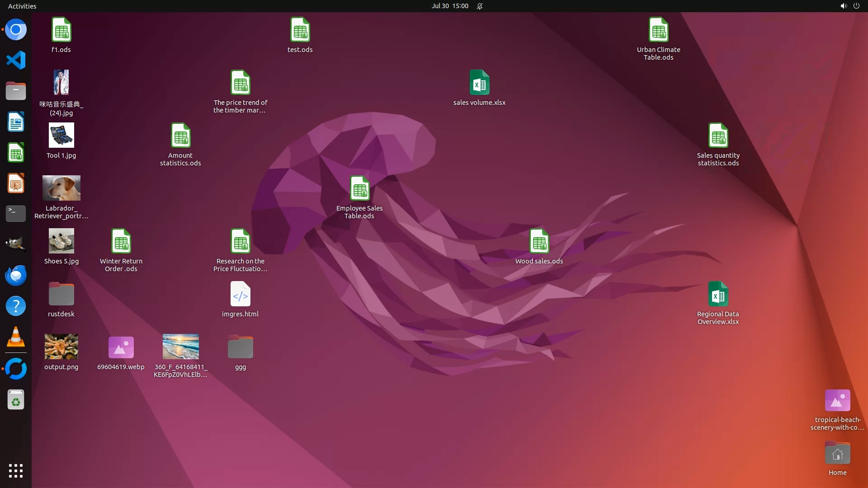
Task: Open GIMP image editor in dock
Action: tap(16, 244)
